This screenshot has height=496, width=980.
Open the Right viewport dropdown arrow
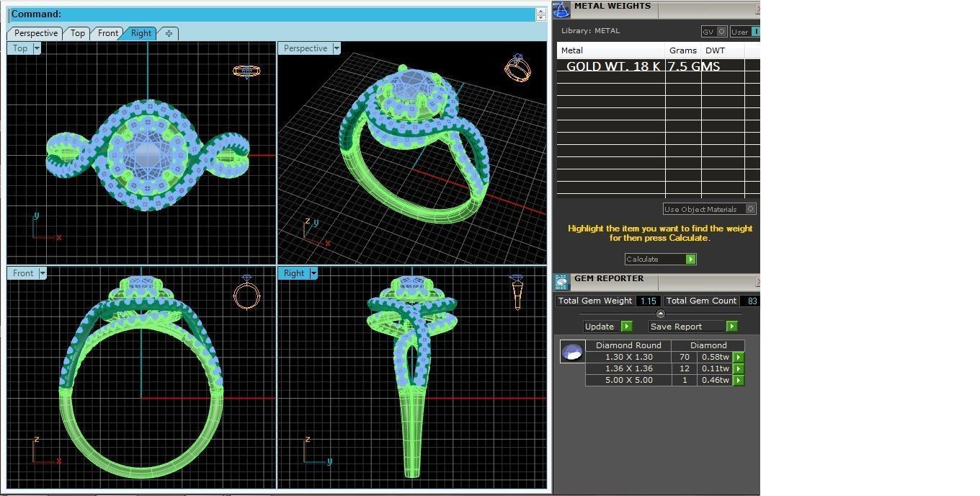click(x=313, y=273)
